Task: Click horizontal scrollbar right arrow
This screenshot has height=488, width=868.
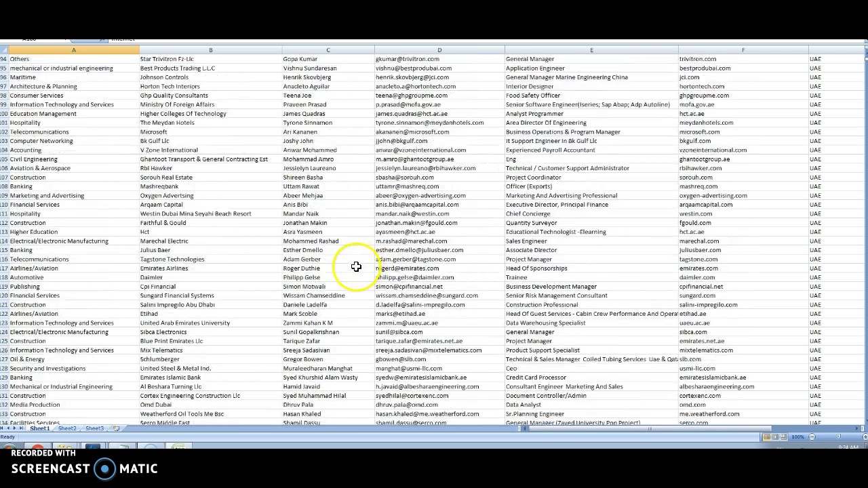Action: (x=857, y=428)
